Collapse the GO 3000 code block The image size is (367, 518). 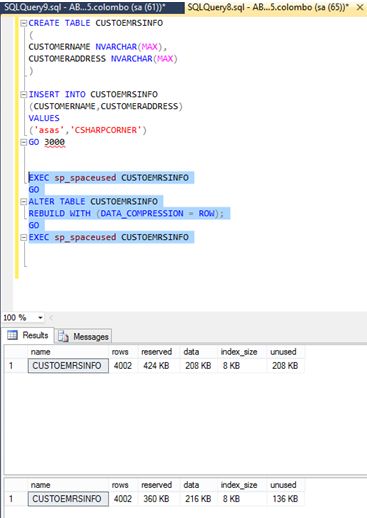[x=23, y=142]
